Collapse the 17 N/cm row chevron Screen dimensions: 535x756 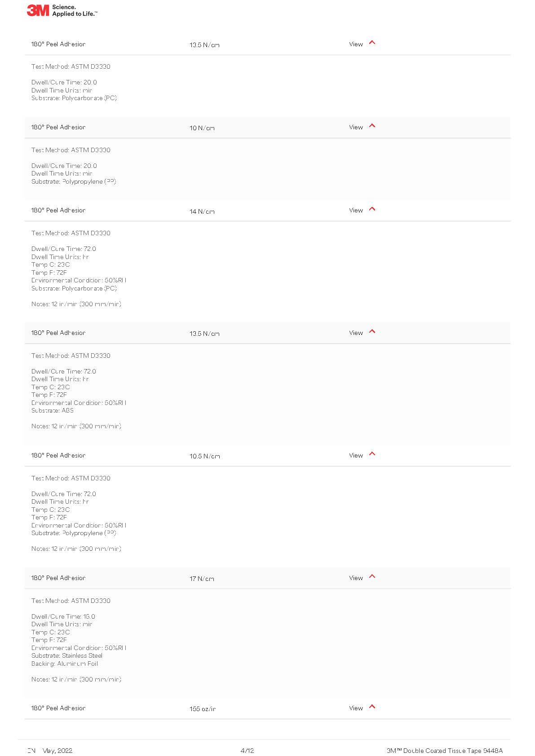click(x=372, y=576)
